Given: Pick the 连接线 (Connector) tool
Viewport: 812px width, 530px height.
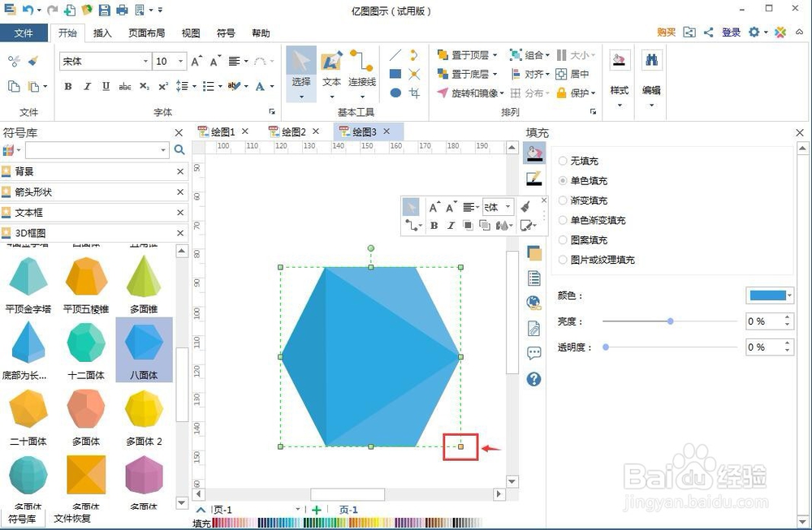Looking at the screenshot, I should point(361,72).
